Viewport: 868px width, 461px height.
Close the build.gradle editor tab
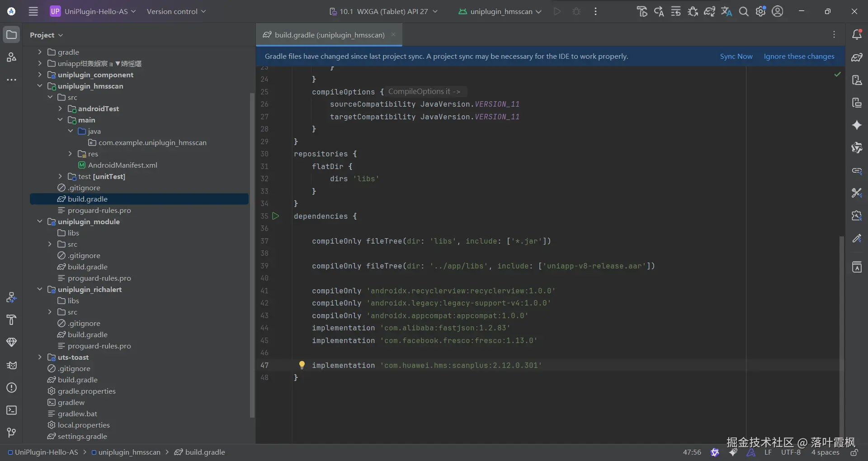tap(393, 34)
